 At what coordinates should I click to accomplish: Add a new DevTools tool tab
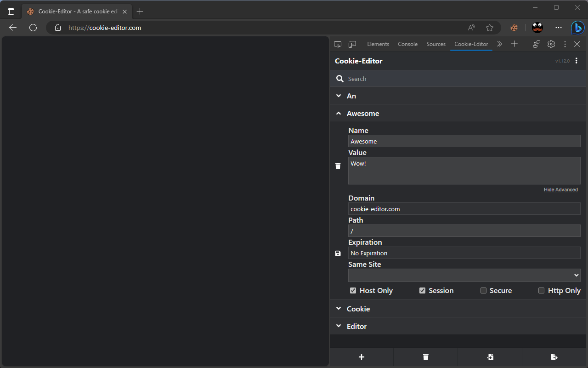[514, 44]
